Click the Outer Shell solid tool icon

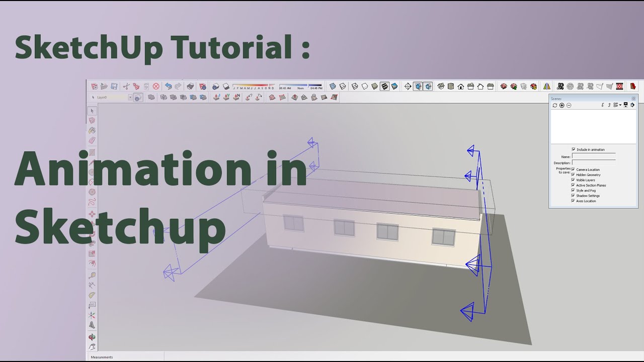pyautogui.click(x=151, y=98)
